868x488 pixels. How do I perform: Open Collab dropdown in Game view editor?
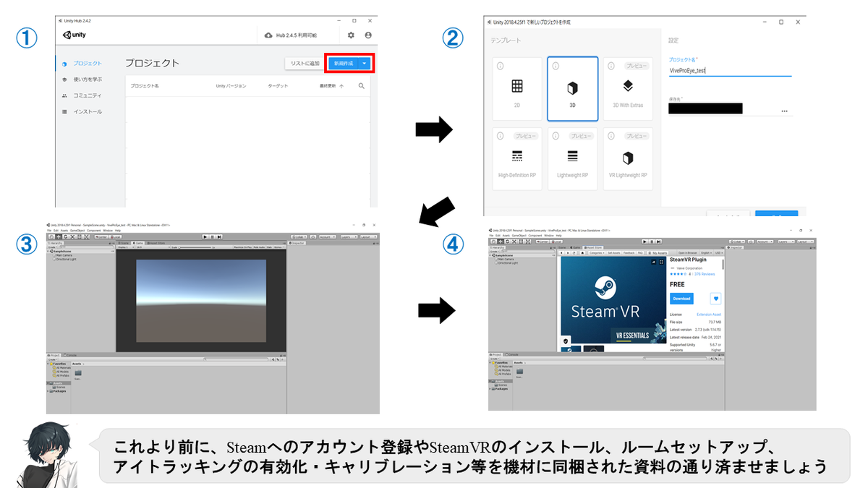pyautogui.click(x=299, y=237)
